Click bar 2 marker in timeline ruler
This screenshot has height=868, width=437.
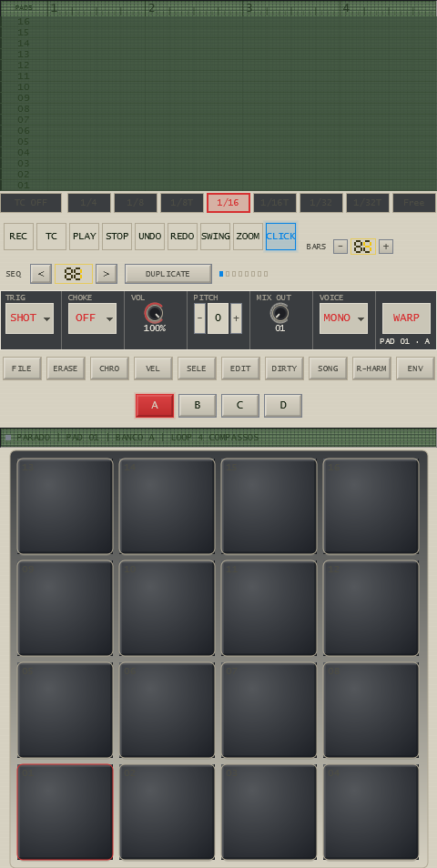151,8
